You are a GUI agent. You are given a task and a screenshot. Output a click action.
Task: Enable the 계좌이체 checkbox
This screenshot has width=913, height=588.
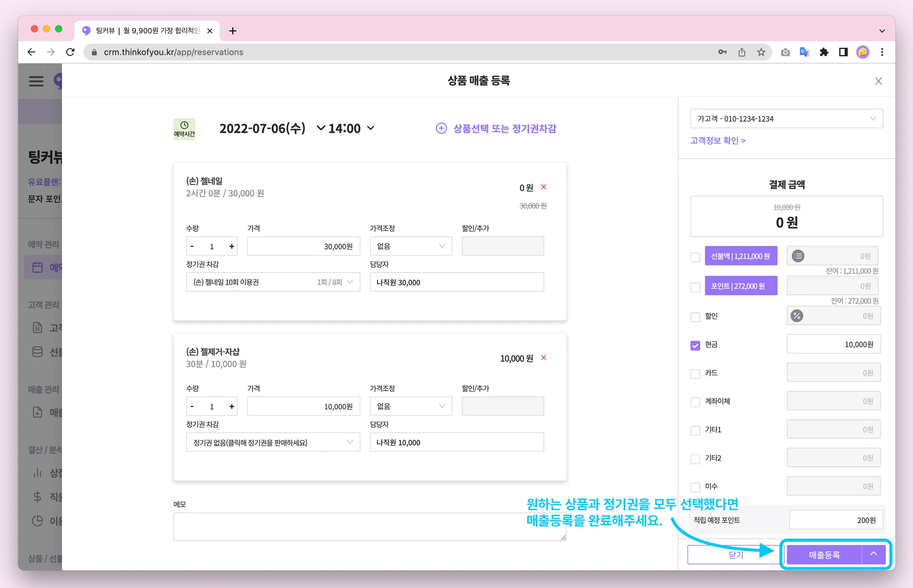pos(695,402)
